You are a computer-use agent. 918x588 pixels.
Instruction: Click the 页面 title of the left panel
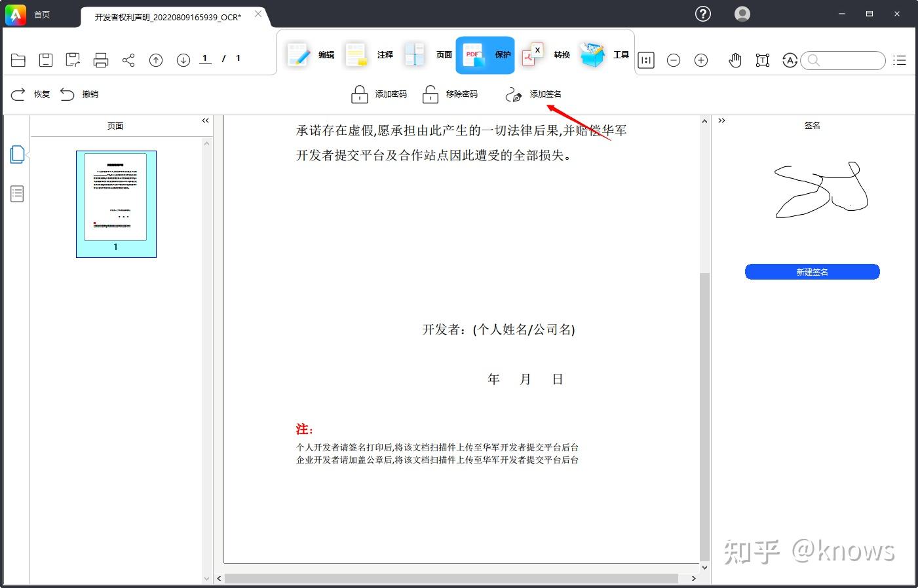(x=115, y=126)
